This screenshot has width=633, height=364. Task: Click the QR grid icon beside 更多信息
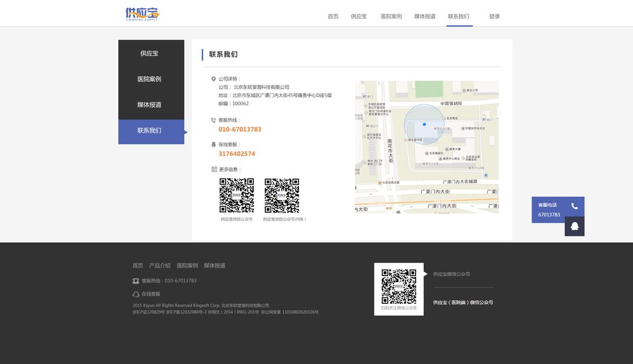(214, 169)
